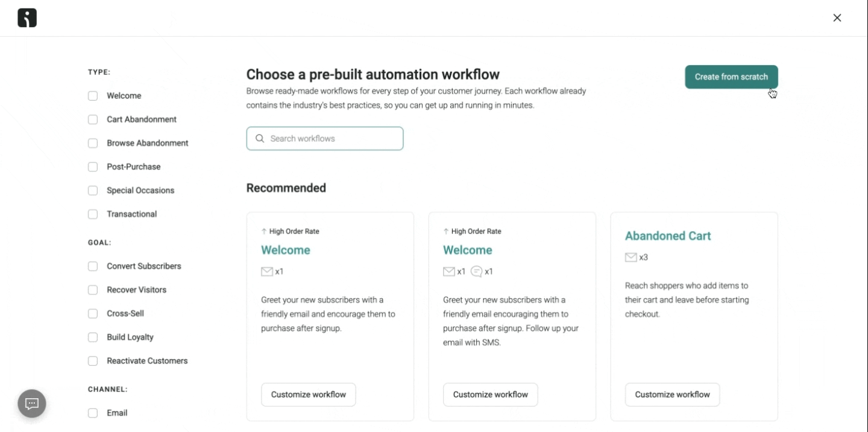
Task: Customize the first Welcome workflow
Action: 308,394
